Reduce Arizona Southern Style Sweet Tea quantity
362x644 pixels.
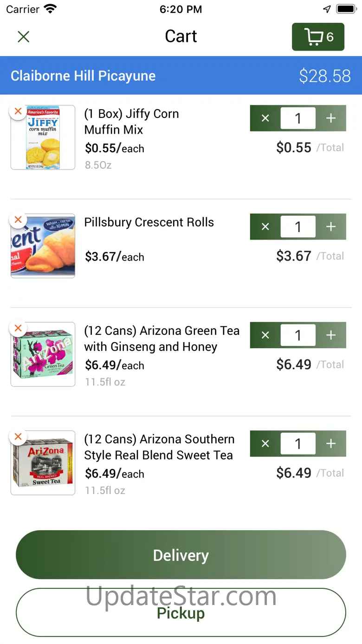click(265, 443)
